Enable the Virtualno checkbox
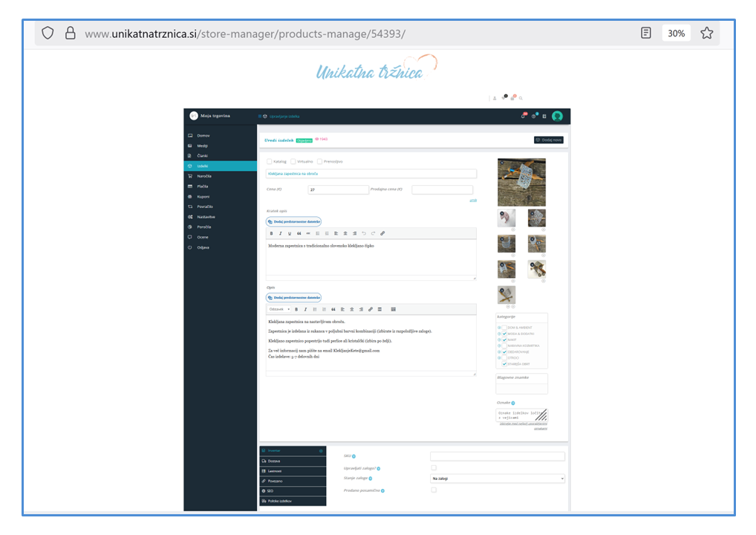 tap(293, 161)
